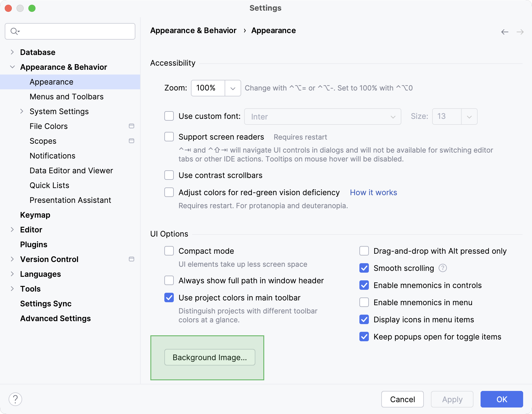
Task: Open the Zoom percentage dropdown
Action: tap(232, 88)
